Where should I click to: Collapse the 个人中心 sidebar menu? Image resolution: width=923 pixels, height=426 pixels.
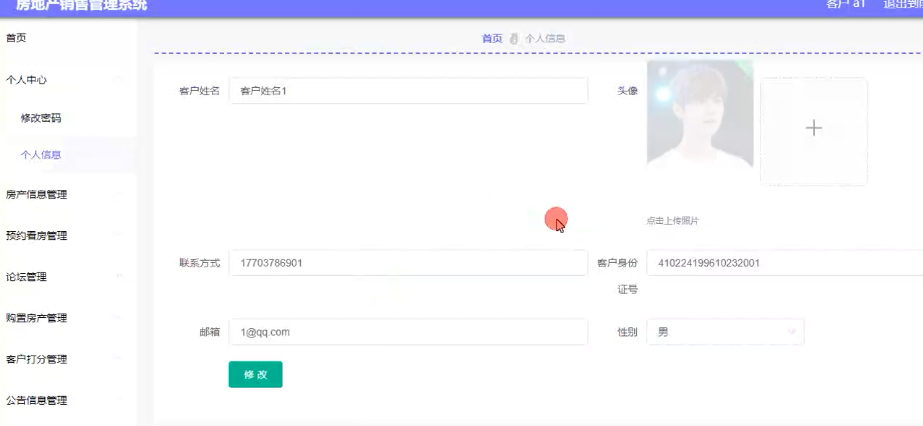(x=68, y=79)
